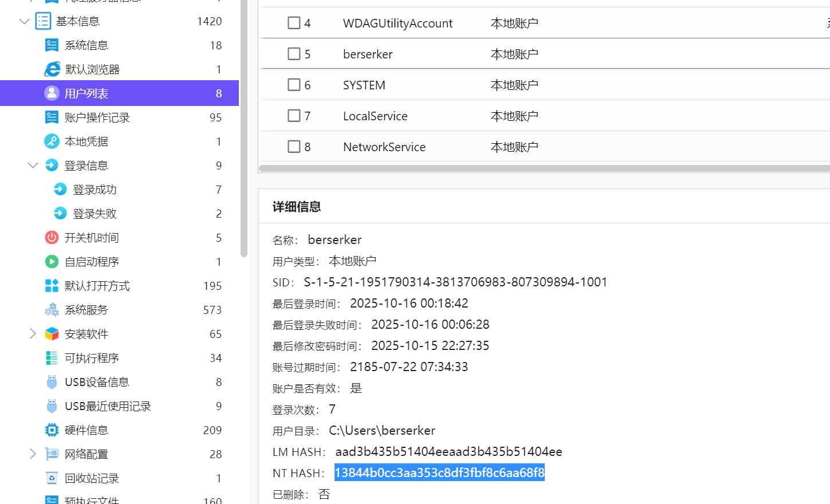Click the chip icon for 硬件信息
830x504 pixels.
pos(52,430)
